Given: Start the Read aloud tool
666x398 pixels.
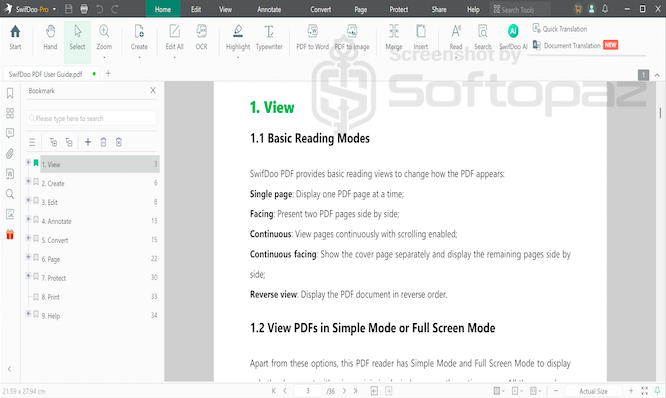Looking at the screenshot, I should [x=456, y=31].
